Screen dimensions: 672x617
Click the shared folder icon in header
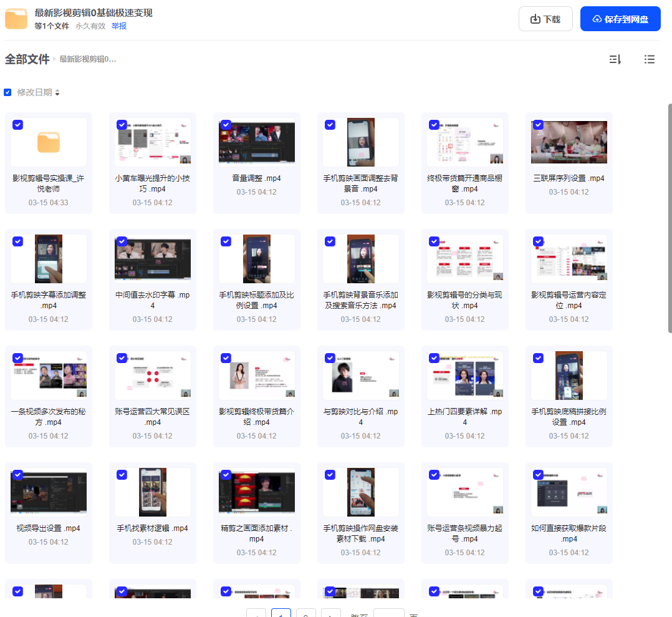pyautogui.click(x=16, y=19)
